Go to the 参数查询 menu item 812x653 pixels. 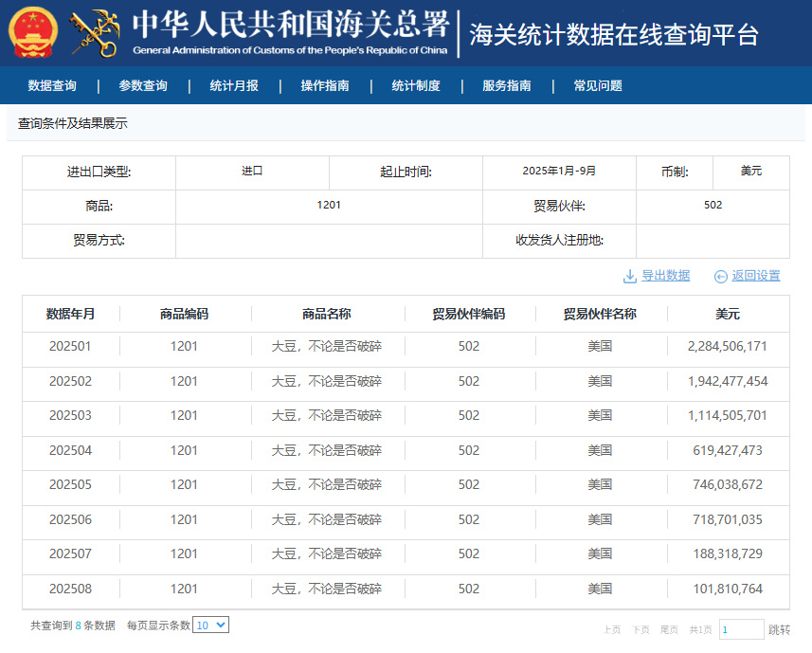click(x=143, y=85)
